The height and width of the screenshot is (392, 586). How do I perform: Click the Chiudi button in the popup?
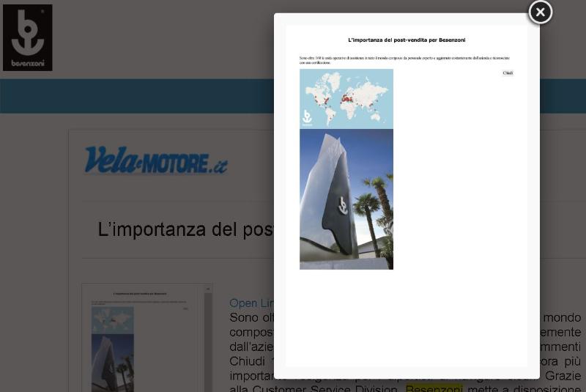pyautogui.click(x=508, y=73)
